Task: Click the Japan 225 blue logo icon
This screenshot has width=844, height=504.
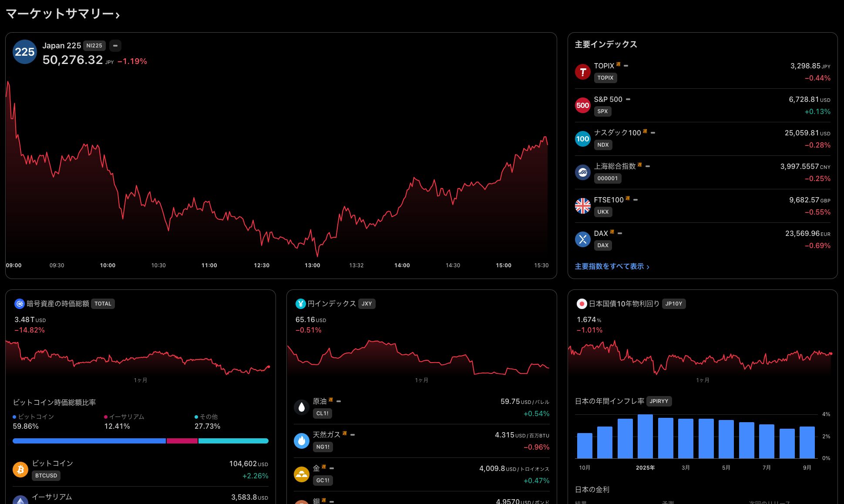Action: point(25,52)
